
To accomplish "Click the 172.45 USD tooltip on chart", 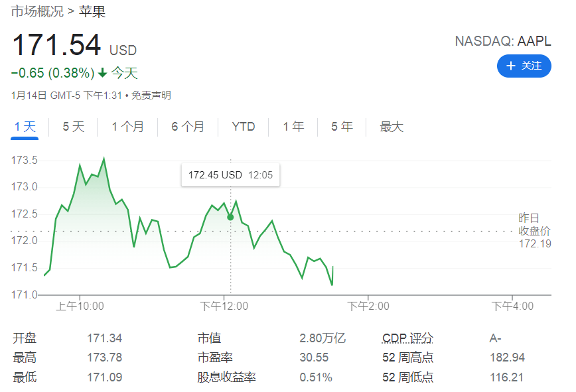I will click(x=230, y=174).
